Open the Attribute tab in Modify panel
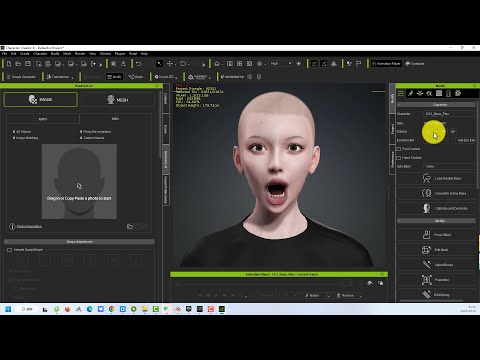 coord(401,93)
